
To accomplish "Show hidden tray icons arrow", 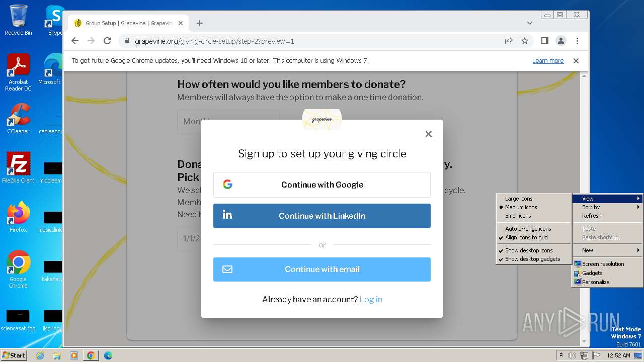I will coord(561,355).
